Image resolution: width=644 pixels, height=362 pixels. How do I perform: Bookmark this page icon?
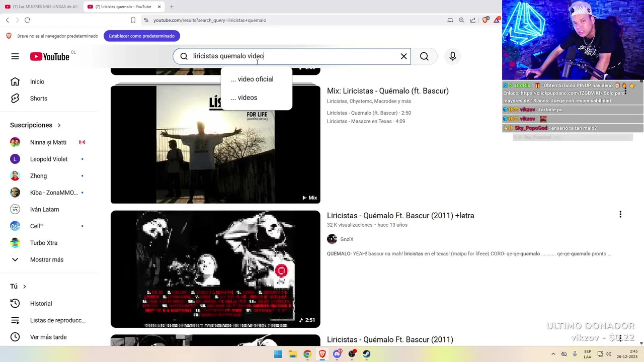pos(133,20)
